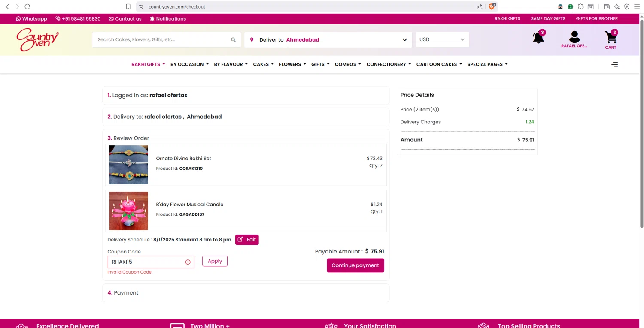Click the browser address bar URL
Viewport: 644px width, 328px height.
[177, 7]
